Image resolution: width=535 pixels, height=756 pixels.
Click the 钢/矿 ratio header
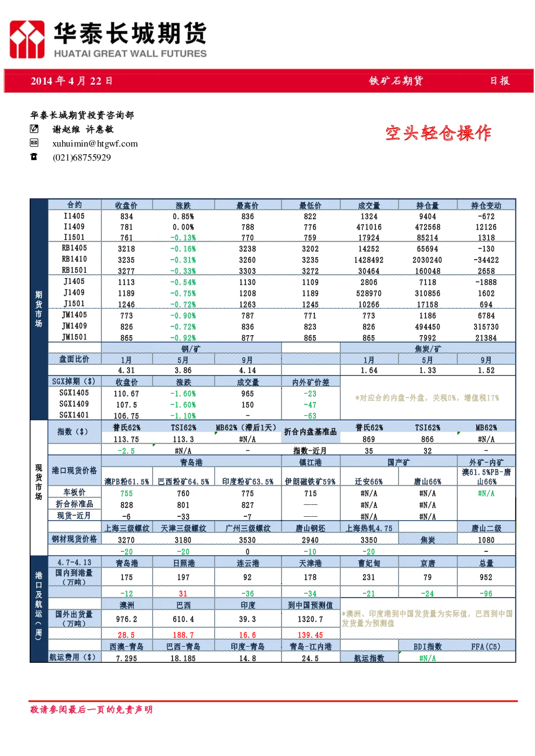(191, 349)
